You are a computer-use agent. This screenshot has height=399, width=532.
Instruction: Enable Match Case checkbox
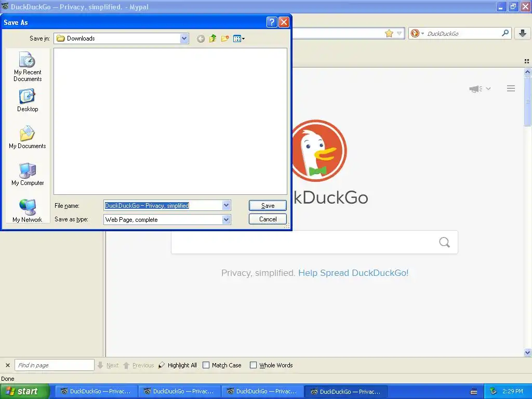(x=206, y=365)
